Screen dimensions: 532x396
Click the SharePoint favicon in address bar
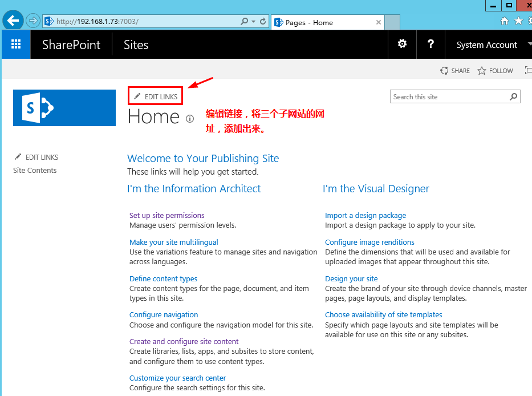click(x=49, y=21)
